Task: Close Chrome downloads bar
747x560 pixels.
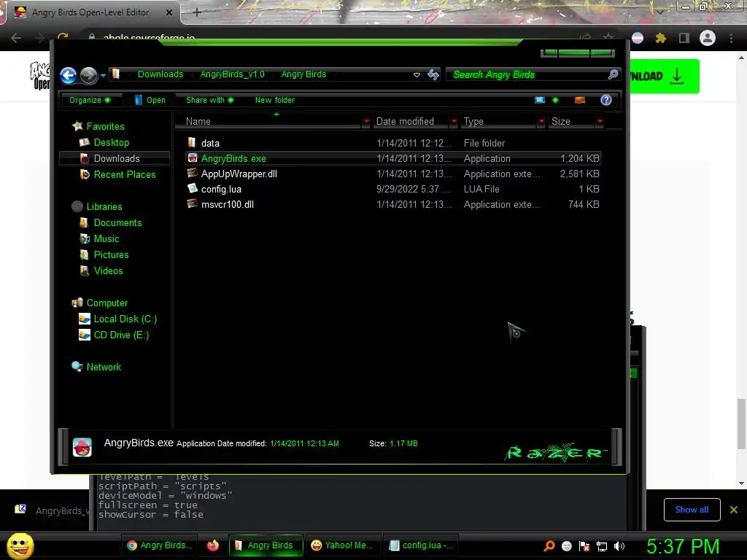Action: pos(734,510)
